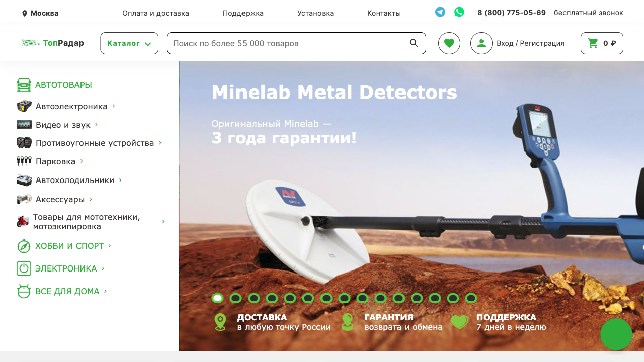Open the ВСЕ ДЛЯ ДОМА category

(x=67, y=291)
